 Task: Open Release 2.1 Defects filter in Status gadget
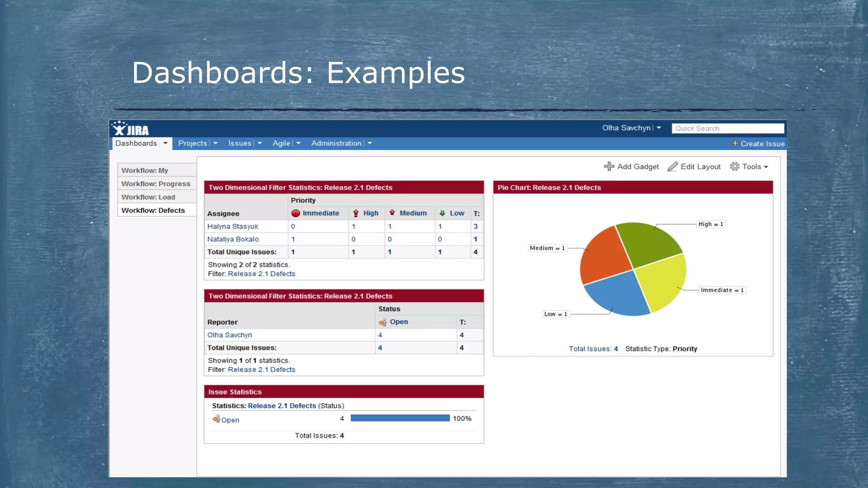tap(262, 369)
